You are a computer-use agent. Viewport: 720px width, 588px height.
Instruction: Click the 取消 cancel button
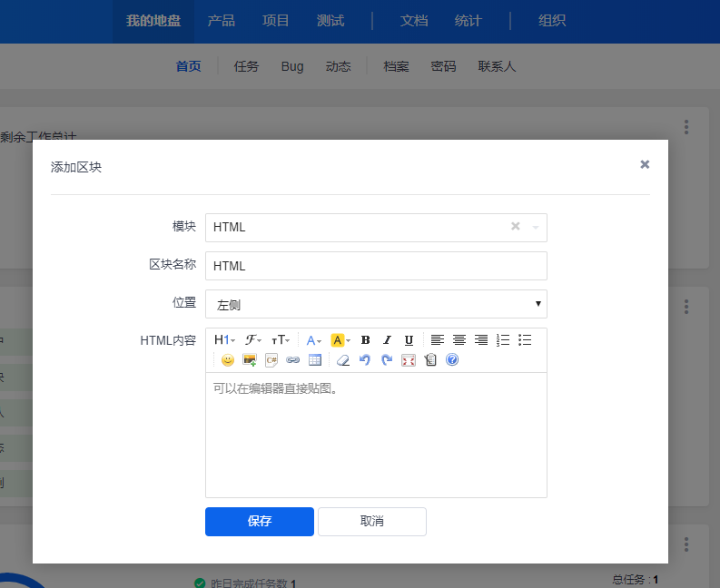(x=372, y=522)
